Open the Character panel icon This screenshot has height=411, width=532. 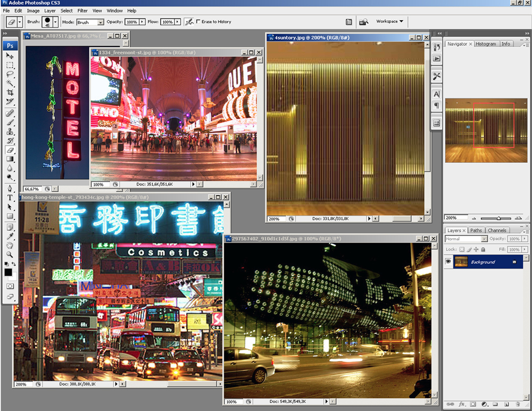click(437, 94)
